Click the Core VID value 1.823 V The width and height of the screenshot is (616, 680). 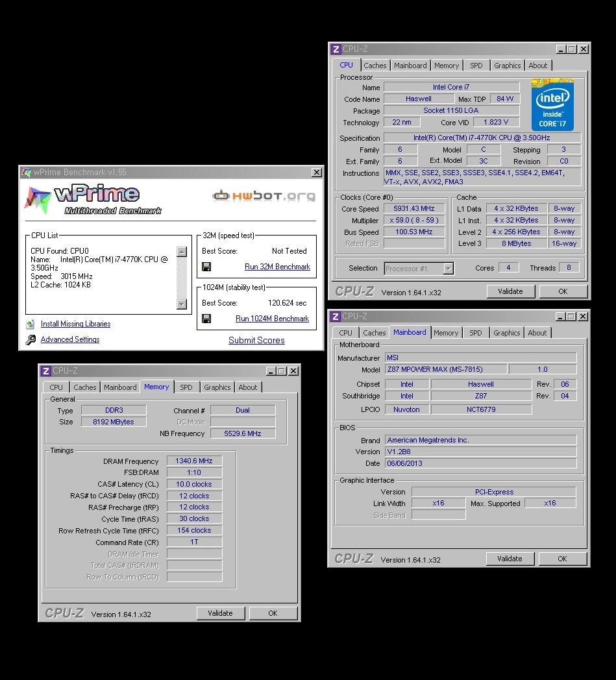(496, 122)
